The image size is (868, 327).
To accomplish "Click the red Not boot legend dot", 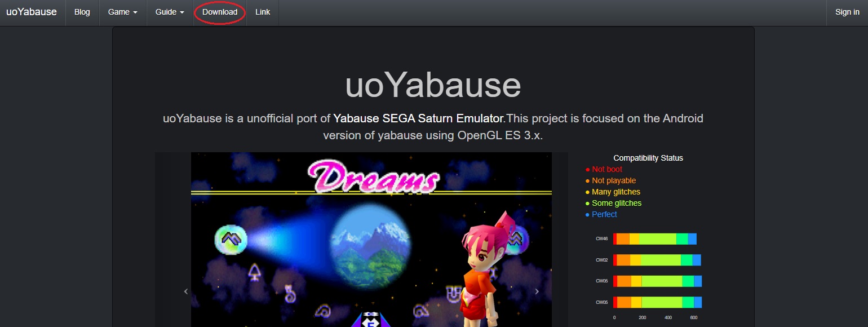I will pos(588,170).
